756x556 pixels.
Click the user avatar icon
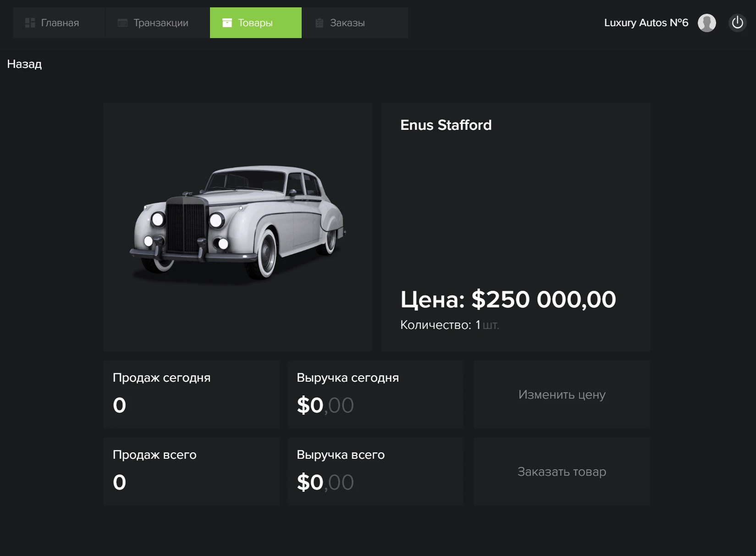pyautogui.click(x=706, y=22)
